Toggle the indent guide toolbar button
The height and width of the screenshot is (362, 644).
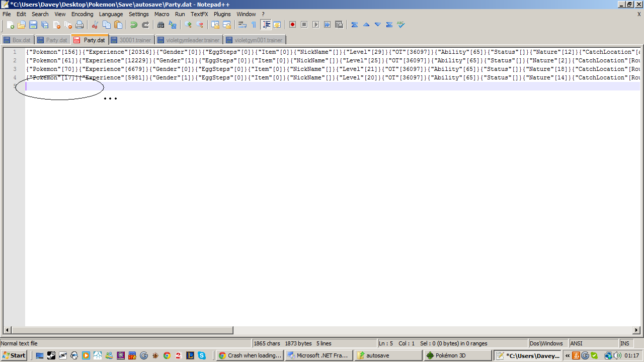click(x=266, y=25)
